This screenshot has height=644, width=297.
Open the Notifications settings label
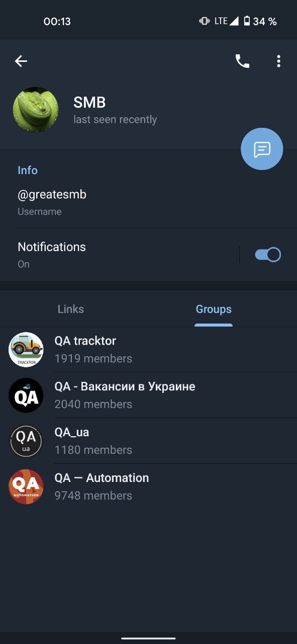click(52, 247)
